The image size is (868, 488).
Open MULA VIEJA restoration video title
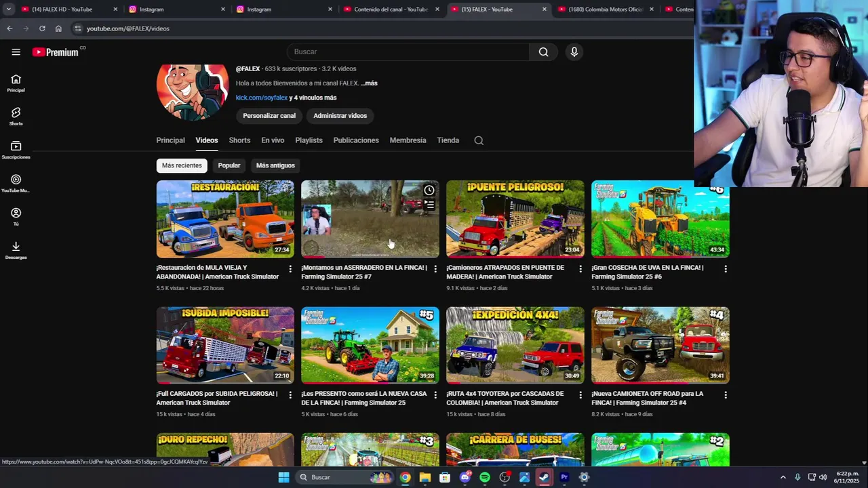point(218,272)
